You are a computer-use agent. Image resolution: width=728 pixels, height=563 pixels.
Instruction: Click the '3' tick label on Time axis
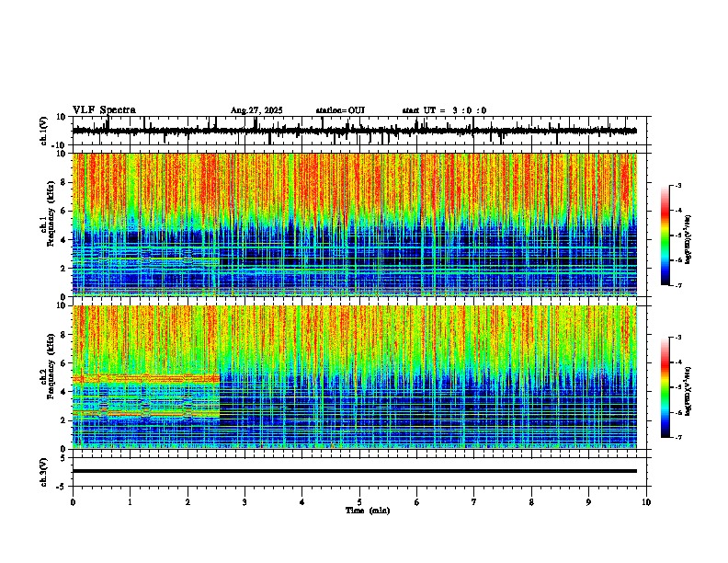point(245,502)
